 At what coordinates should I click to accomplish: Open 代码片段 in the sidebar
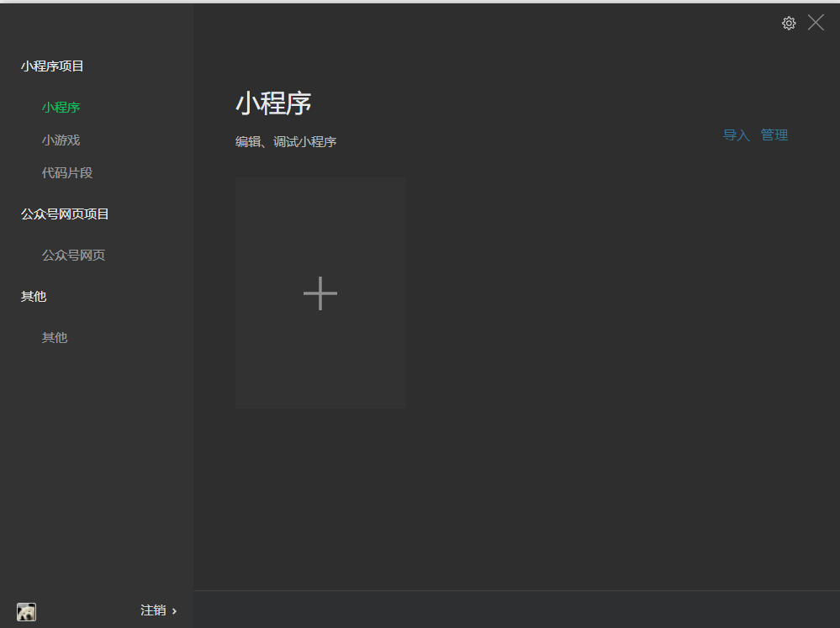click(67, 172)
